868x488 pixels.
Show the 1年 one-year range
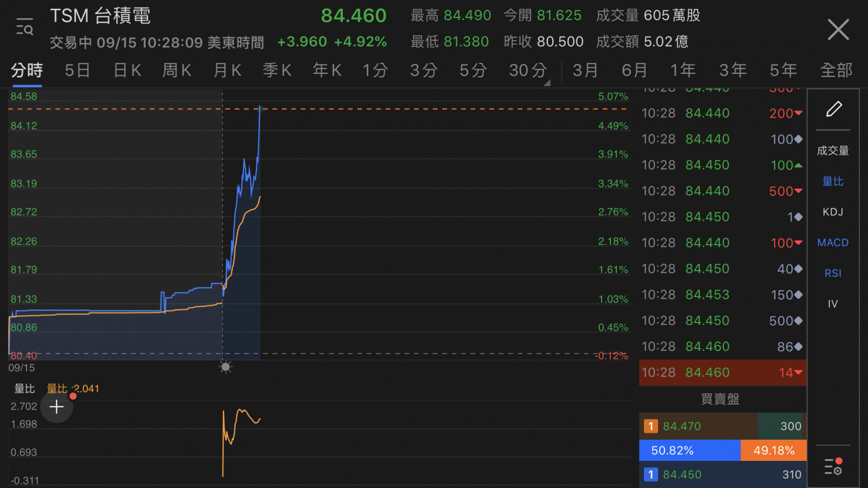click(683, 70)
